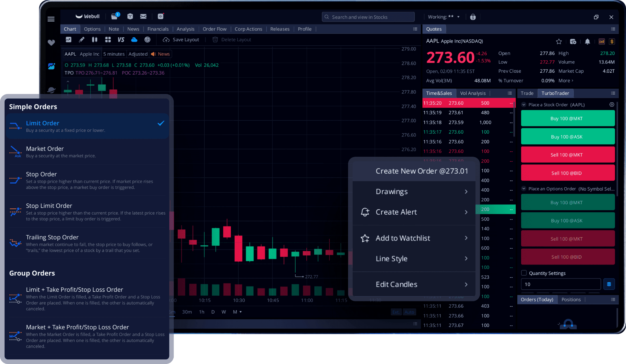Star AAPL in the quote header

pyautogui.click(x=559, y=42)
